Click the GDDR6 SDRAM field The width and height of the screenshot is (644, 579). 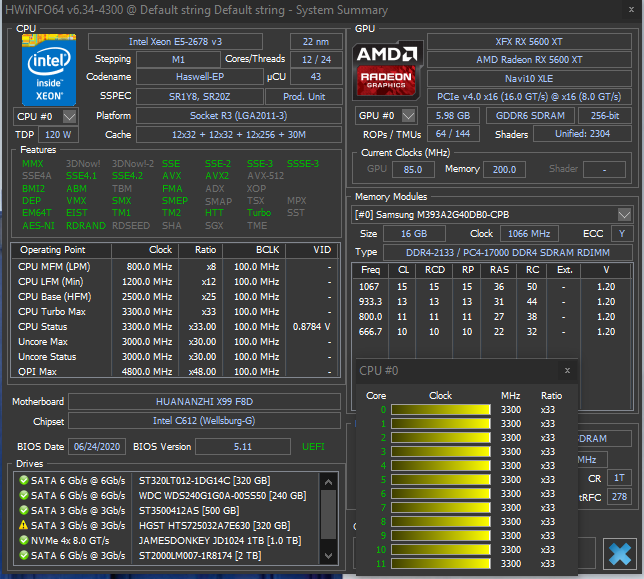click(x=530, y=115)
